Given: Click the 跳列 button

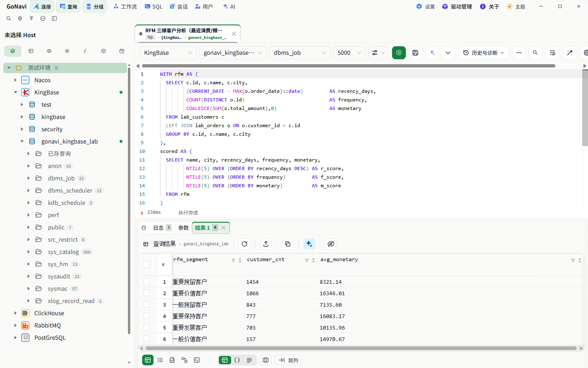Looking at the screenshot, I should [x=288, y=360].
